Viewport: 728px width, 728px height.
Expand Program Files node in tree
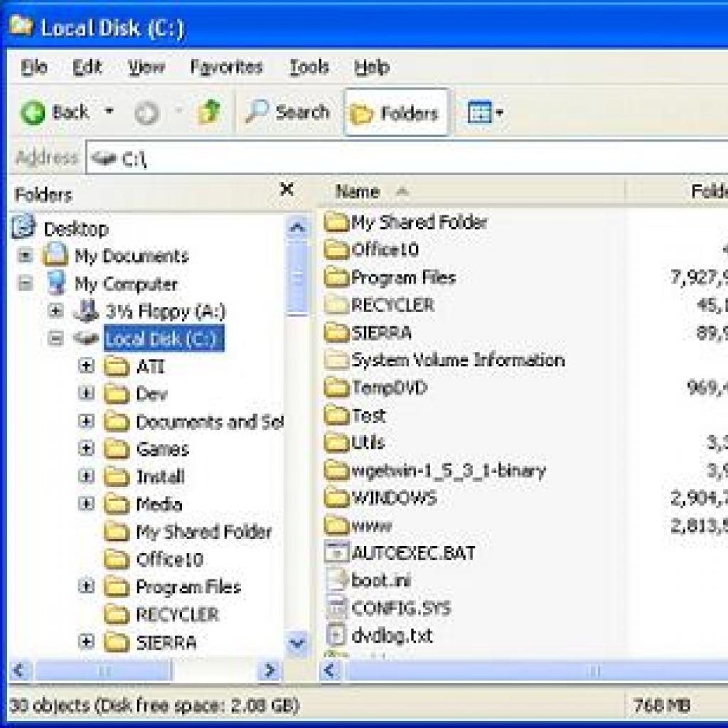pyautogui.click(x=86, y=586)
